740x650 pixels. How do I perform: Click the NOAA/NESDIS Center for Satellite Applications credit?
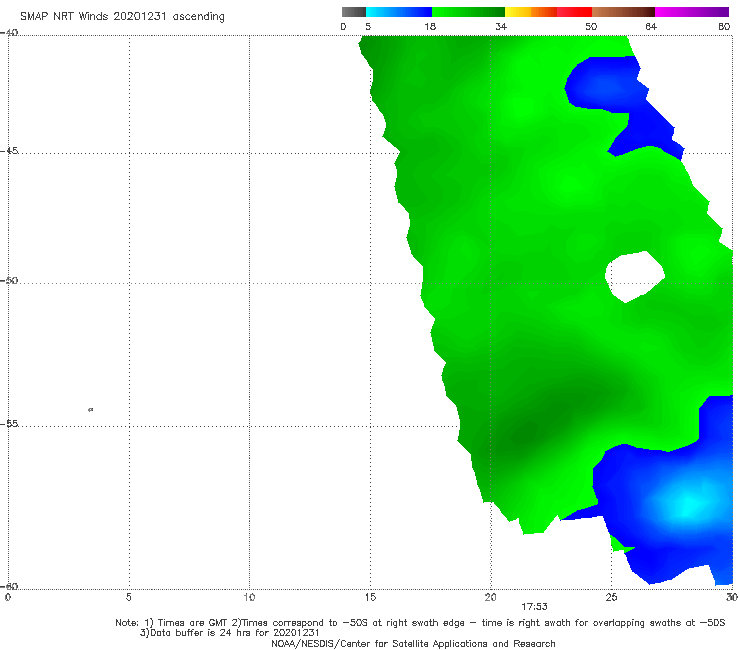coord(413,643)
